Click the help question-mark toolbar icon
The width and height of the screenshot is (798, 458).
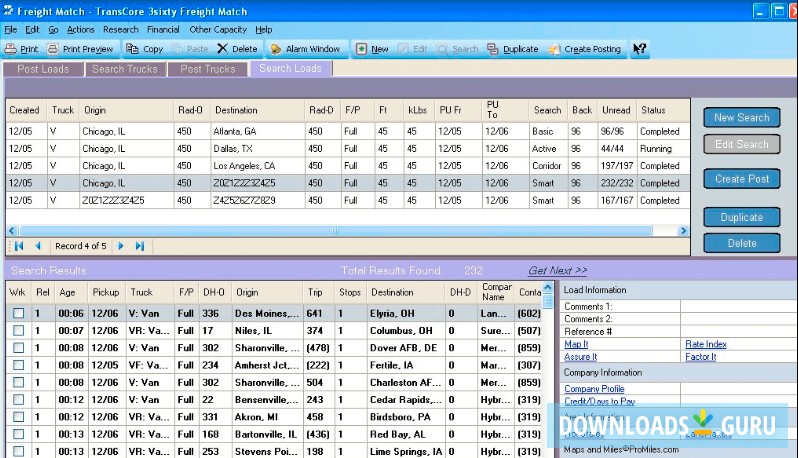click(x=640, y=49)
